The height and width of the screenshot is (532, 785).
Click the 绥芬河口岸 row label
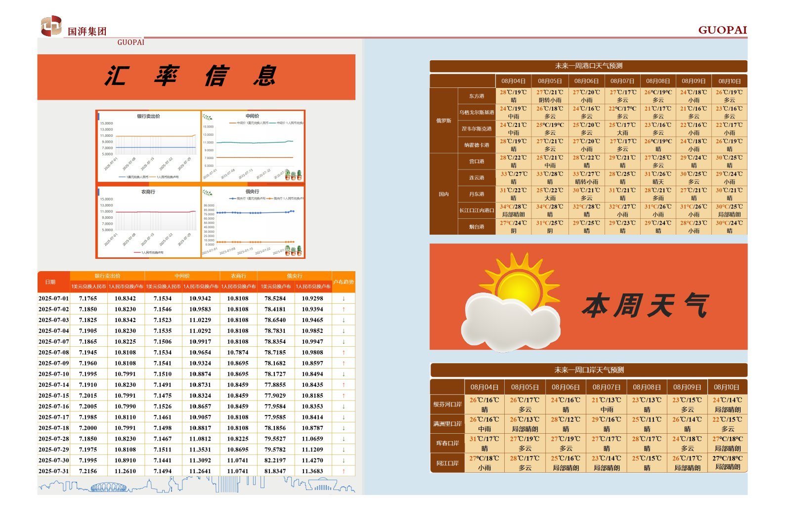click(x=447, y=404)
